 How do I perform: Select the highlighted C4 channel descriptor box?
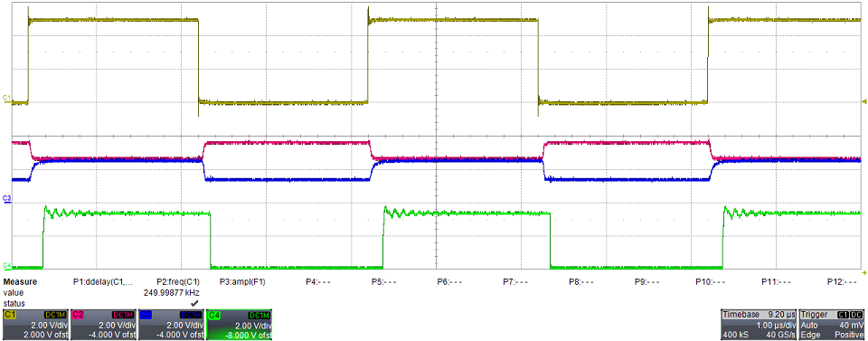(x=240, y=325)
